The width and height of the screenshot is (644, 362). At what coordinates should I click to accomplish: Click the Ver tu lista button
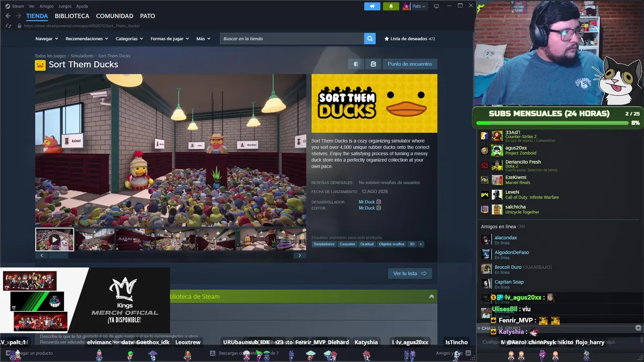[x=410, y=274]
